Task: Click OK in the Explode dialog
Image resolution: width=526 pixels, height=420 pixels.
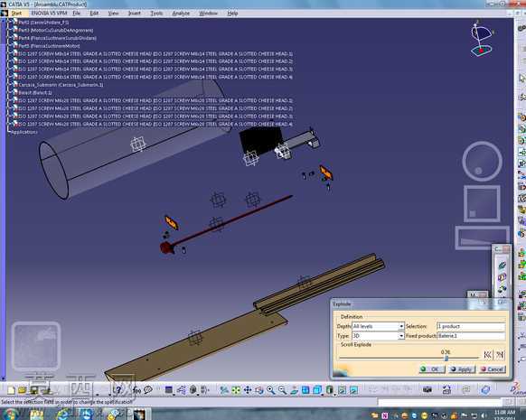Action: [x=432, y=369]
